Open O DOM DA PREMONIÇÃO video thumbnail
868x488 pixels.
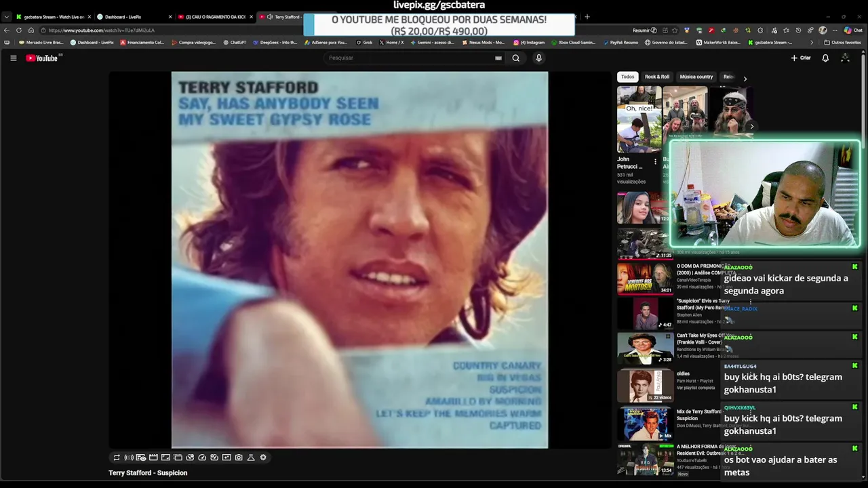coord(645,279)
